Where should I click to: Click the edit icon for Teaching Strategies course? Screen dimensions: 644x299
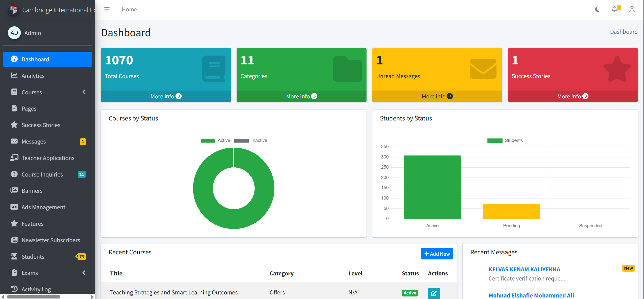(434, 293)
